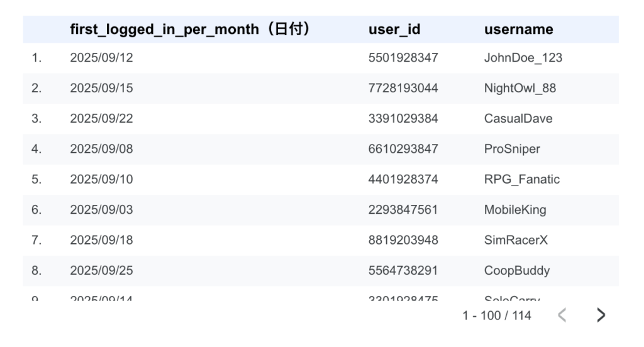Sort by first_logged_in_per_month column header
Screen dimensions: 644x347
click(189, 30)
